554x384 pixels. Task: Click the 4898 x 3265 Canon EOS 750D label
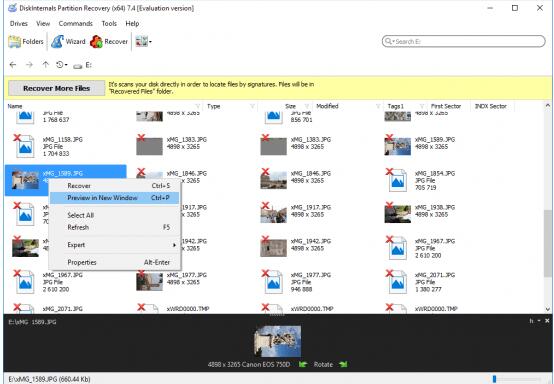(249, 365)
